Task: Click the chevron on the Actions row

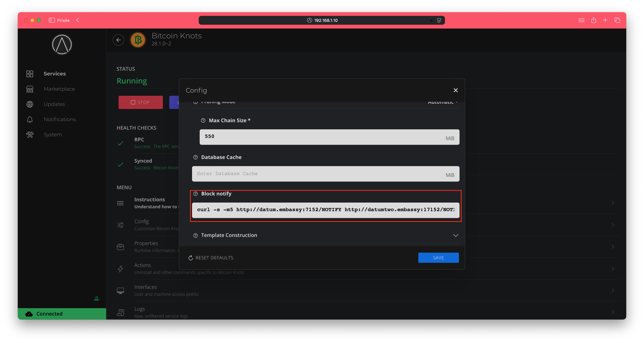Action: point(612,269)
